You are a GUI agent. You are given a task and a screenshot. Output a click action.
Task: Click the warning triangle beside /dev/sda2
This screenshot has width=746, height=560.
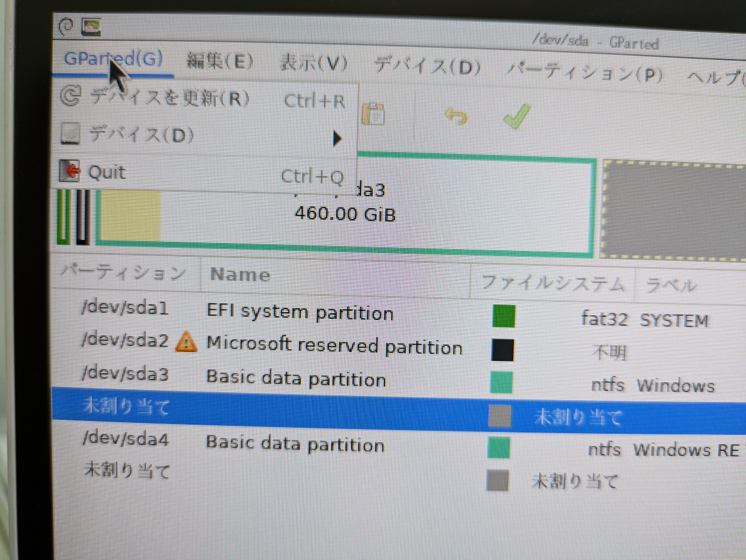(x=186, y=342)
